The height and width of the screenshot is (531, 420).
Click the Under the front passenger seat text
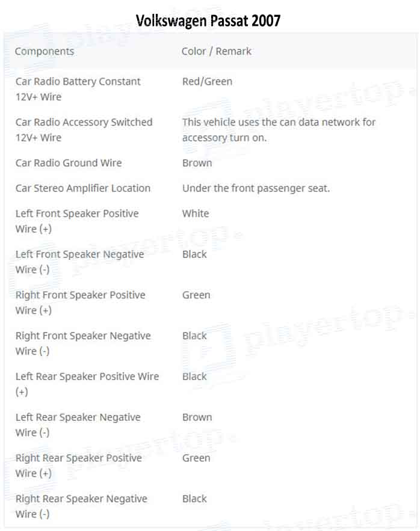(x=256, y=188)
